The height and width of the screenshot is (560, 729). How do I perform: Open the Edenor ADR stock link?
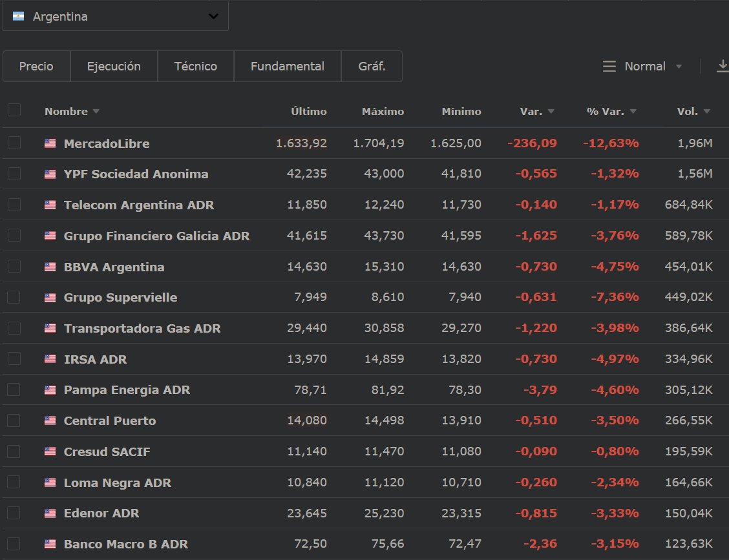[101, 513]
